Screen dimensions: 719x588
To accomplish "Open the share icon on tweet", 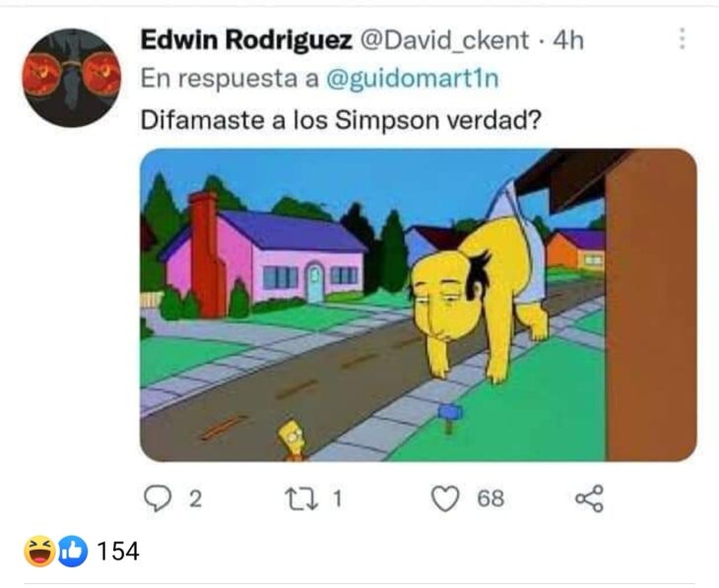I will [x=590, y=498].
